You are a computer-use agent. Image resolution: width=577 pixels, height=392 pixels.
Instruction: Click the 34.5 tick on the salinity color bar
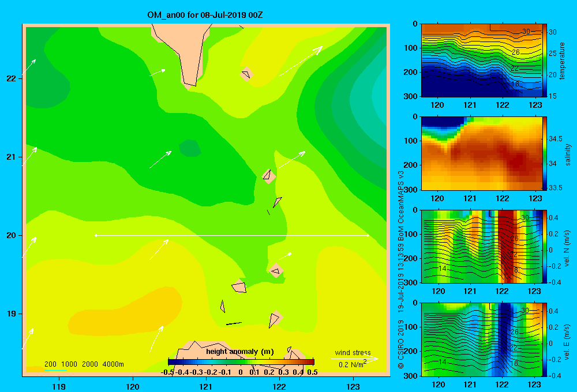(x=556, y=138)
